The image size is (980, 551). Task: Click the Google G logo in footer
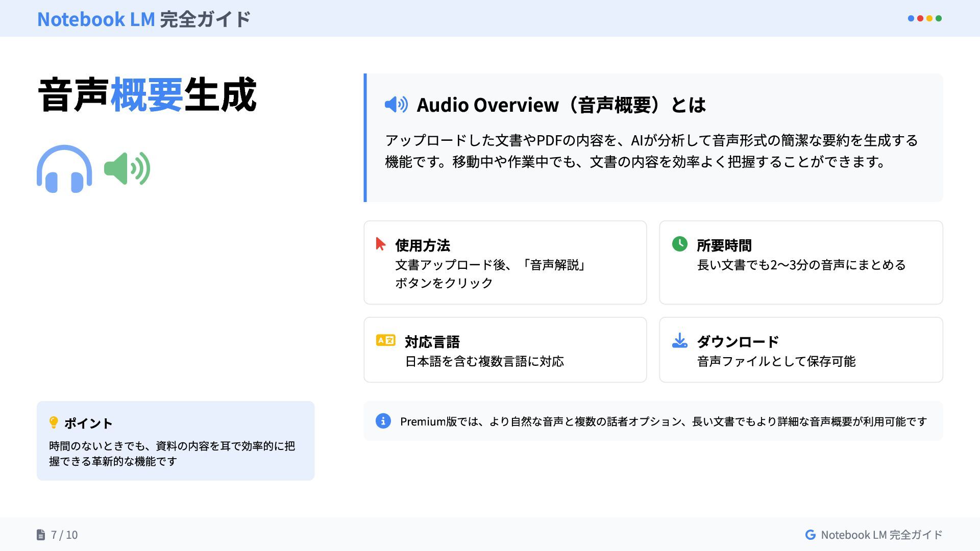(810, 535)
